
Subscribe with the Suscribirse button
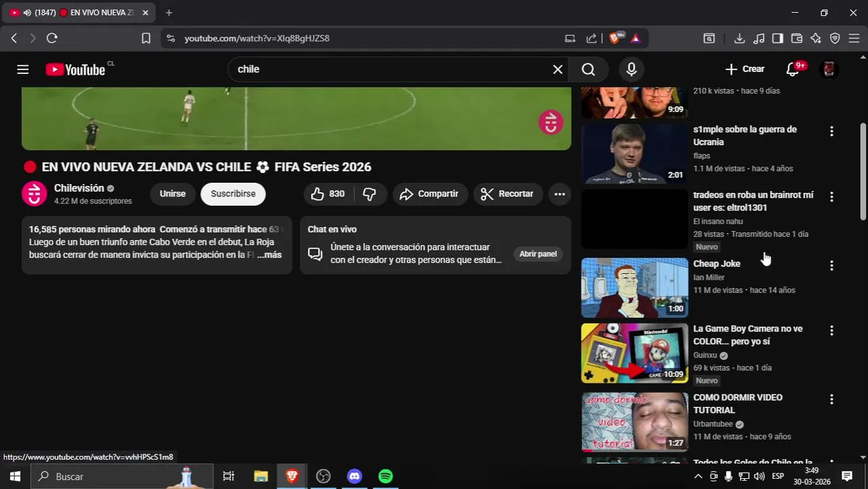(233, 194)
